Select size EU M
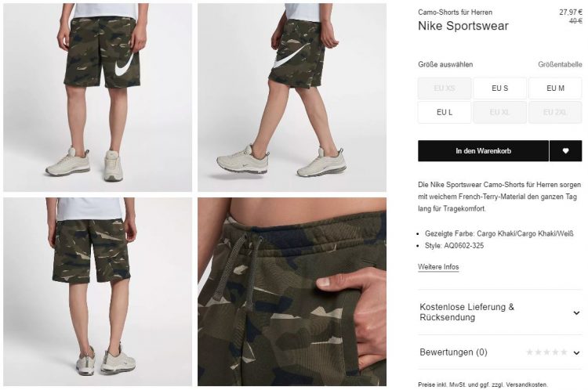The width and height of the screenshot is (588, 390). point(555,88)
